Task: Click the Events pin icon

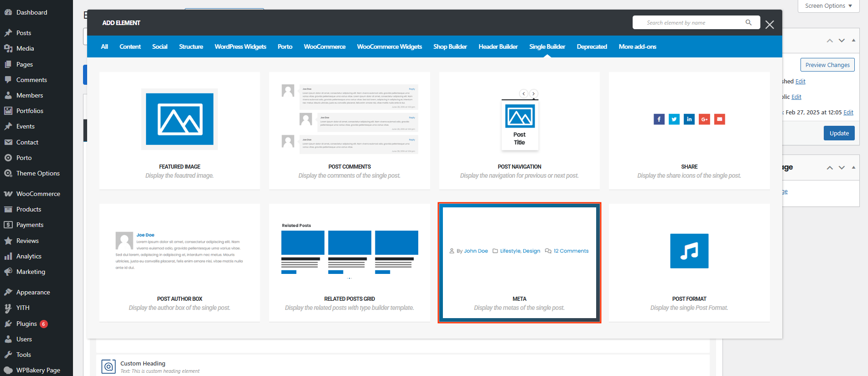Action: pyautogui.click(x=8, y=126)
